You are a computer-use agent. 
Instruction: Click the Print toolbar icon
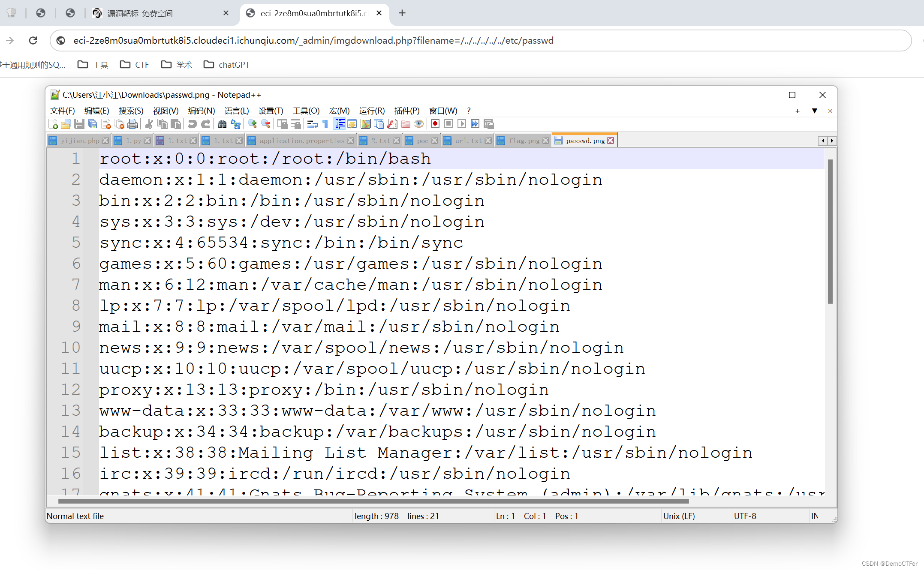pos(133,124)
